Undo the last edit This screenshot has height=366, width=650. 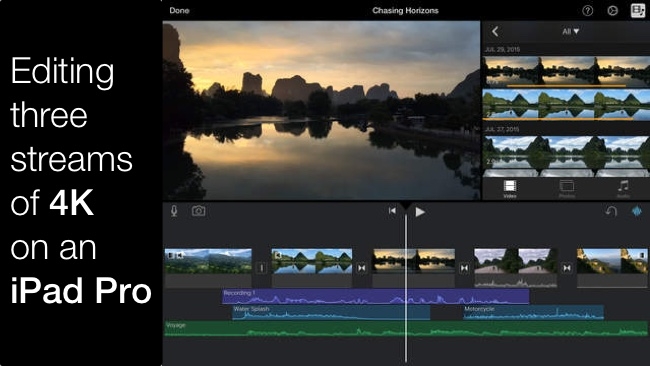point(611,211)
